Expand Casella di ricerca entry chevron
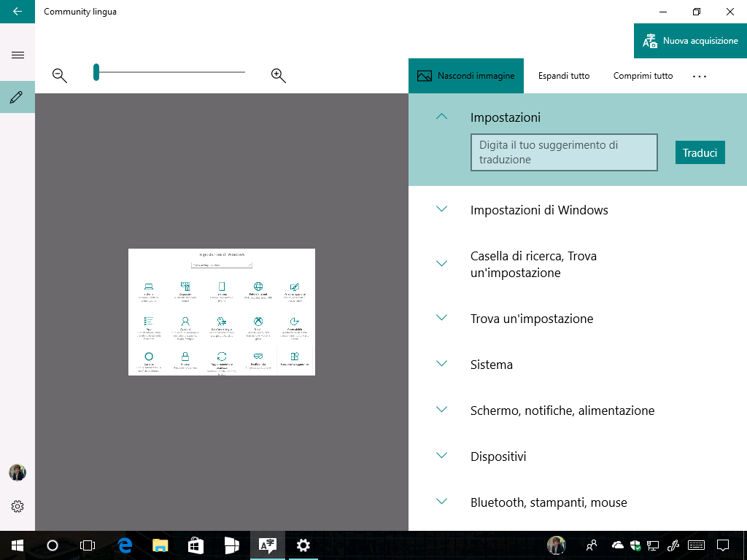747x560 pixels. 441,263
